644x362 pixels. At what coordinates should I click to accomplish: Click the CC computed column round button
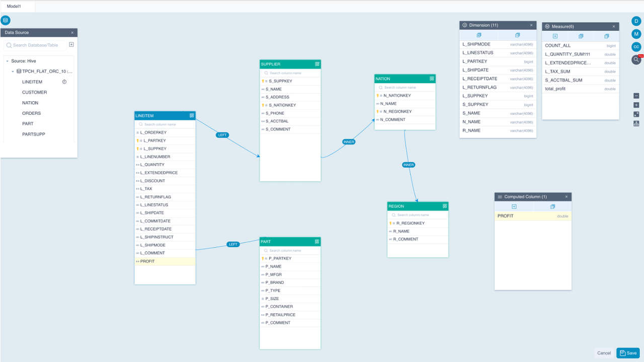coord(636,47)
